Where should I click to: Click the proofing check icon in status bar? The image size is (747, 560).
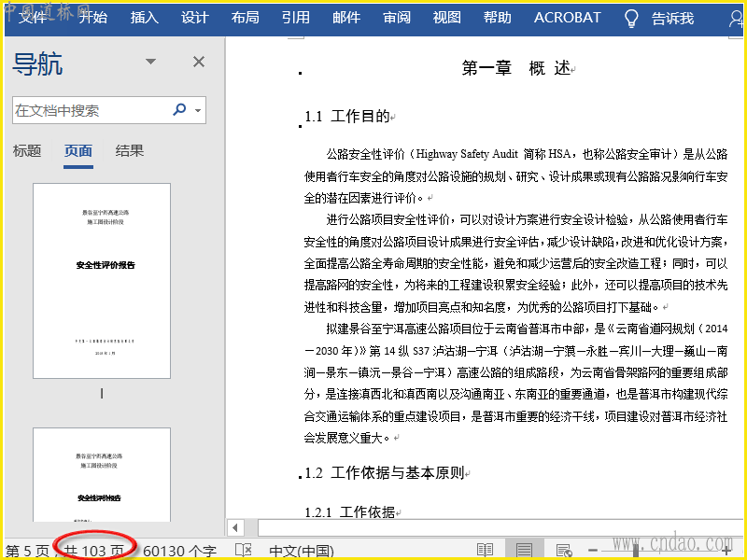click(x=244, y=551)
